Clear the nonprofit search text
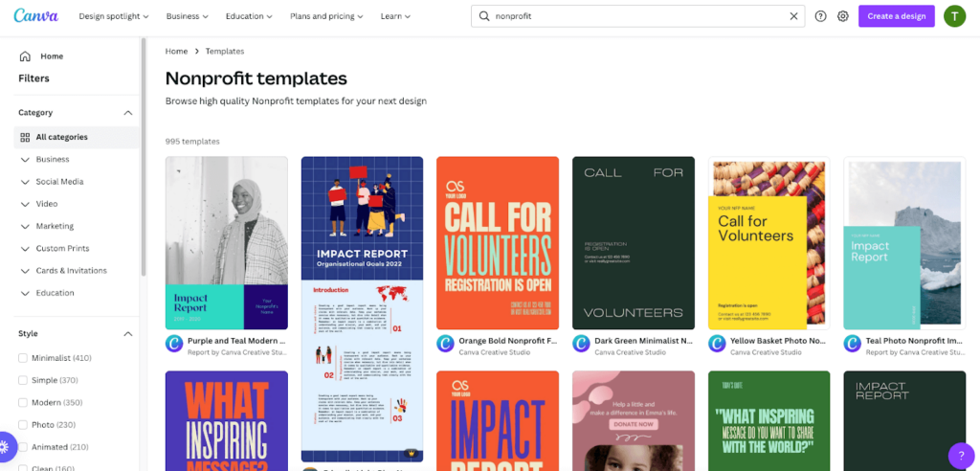 793,16
